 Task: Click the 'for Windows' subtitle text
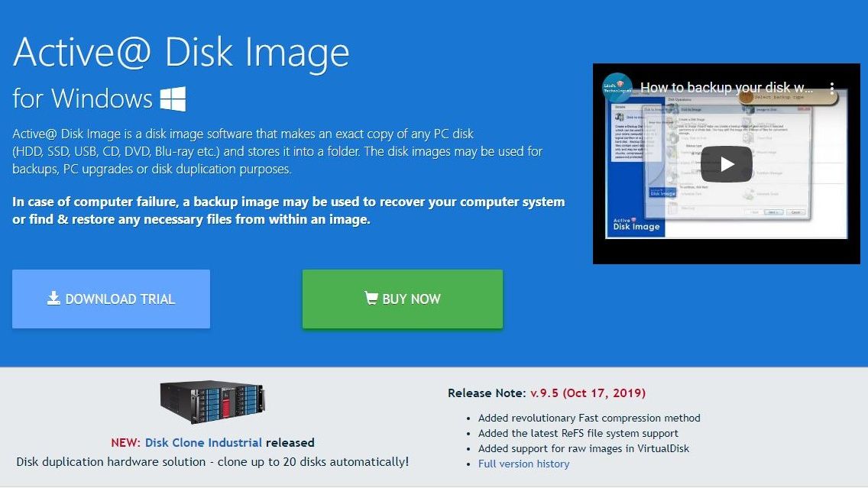82,99
